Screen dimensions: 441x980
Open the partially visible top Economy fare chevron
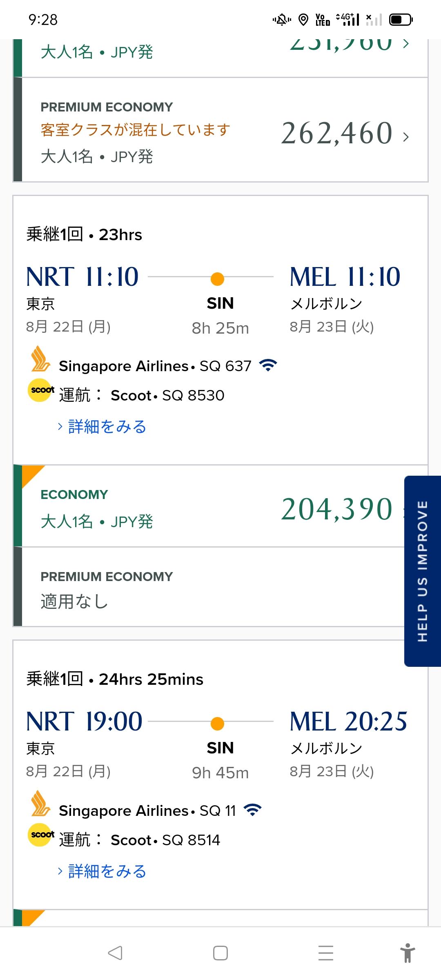point(405,44)
